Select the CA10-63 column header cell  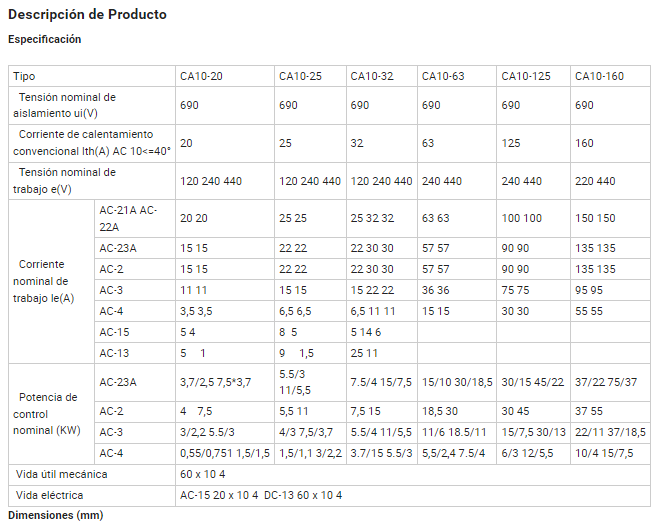[x=457, y=76]
